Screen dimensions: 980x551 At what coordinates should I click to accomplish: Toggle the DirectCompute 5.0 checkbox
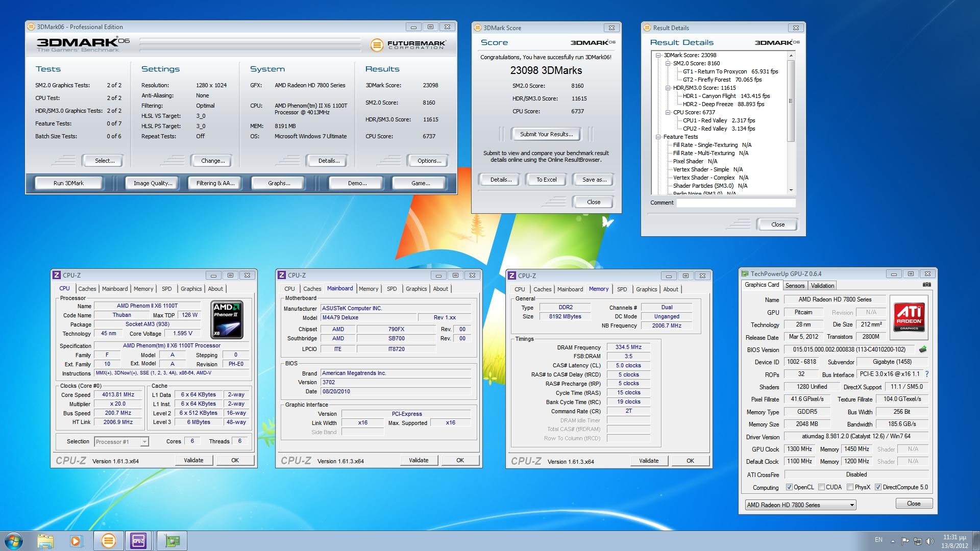pyautogui.click(x=878, y=487)
